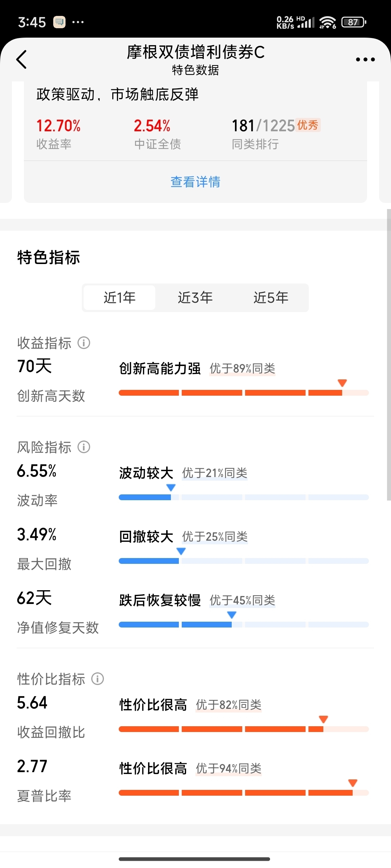The image size is (391, 868).
Task: Open the 查看详情 link
Action: click(x=195, y=182)
